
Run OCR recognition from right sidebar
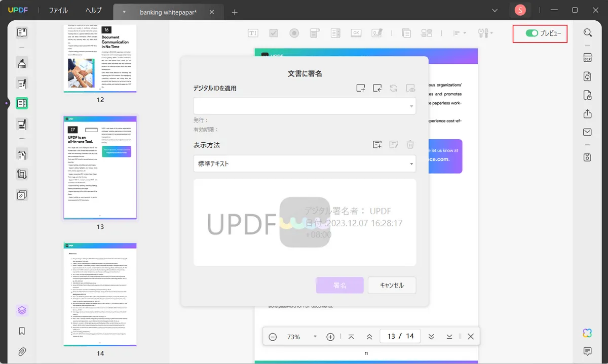(x=588, y=57)
